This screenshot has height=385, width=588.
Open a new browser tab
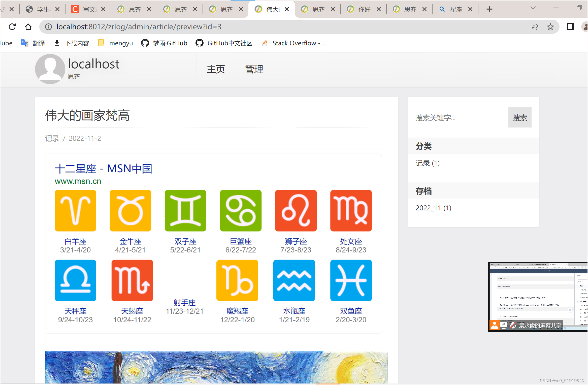coord(489,9)
